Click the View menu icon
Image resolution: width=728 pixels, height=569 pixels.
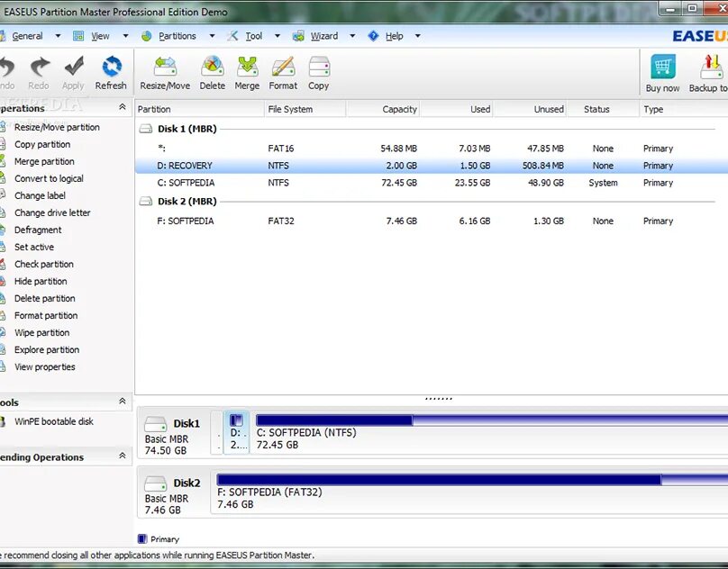coord(78,36)
